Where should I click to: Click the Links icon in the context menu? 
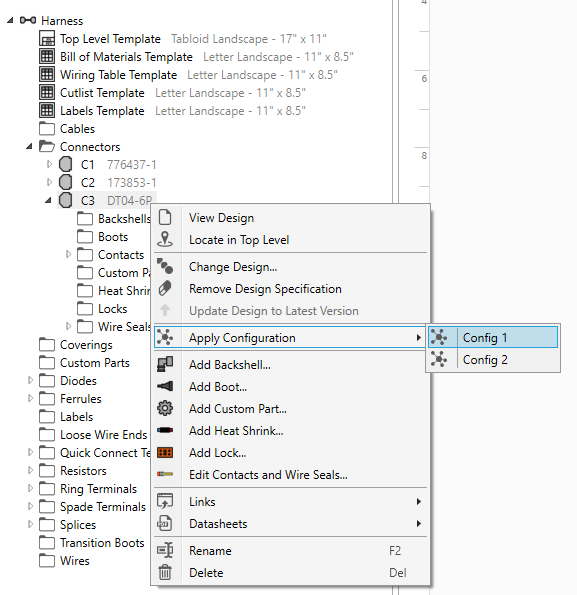[165, 501]
